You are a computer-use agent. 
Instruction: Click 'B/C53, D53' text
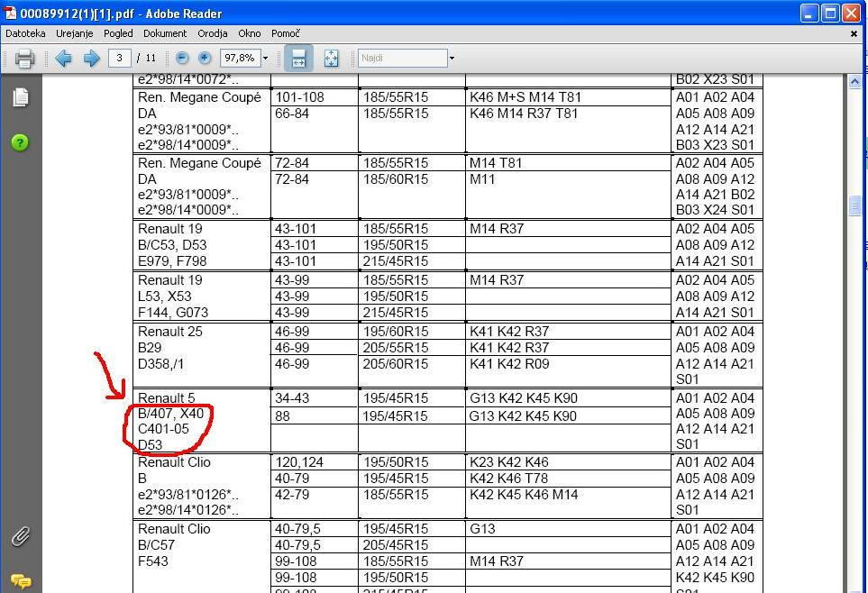coord(172,245)
